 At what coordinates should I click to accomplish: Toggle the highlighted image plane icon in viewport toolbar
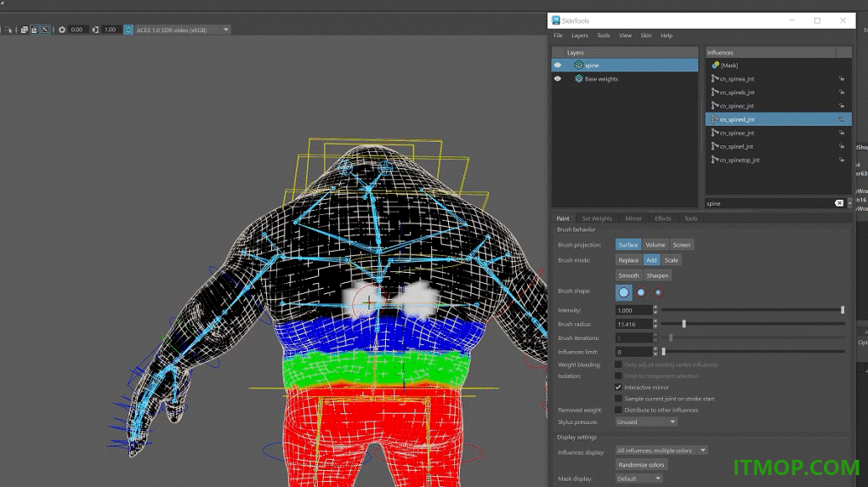(x=34, y=30)
